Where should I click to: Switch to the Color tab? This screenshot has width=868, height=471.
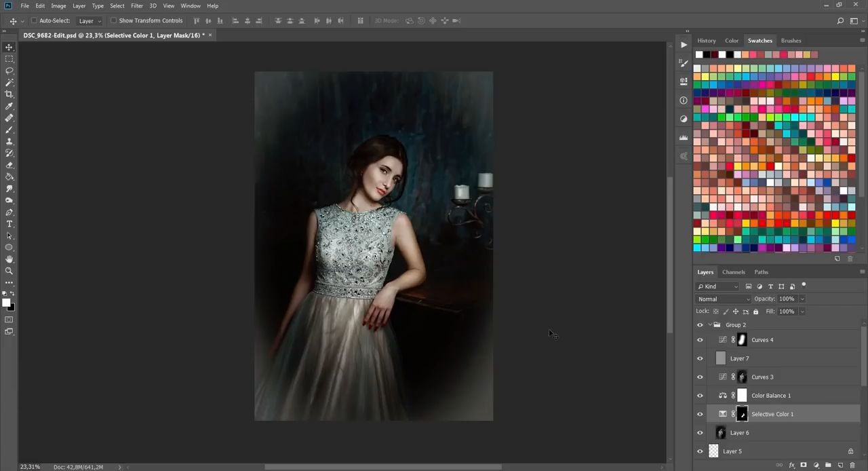(732, 41)
